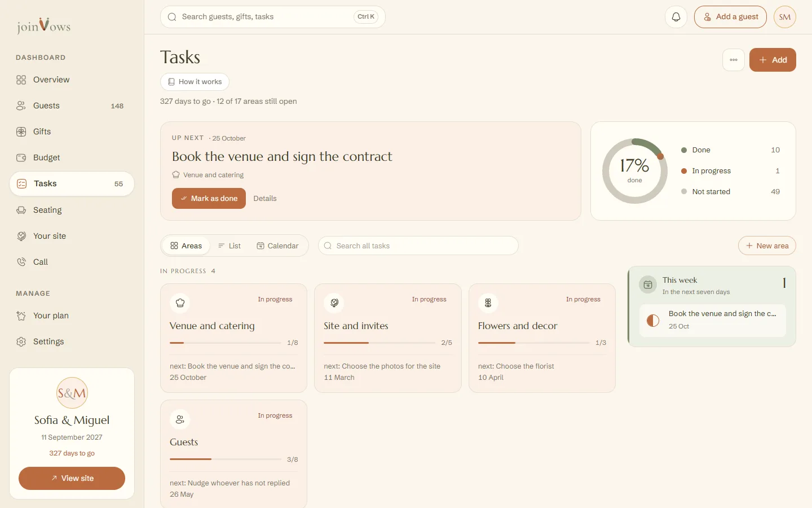Click the Guests area card icon
The image size is (812, 508).
[x=180, y=419]
